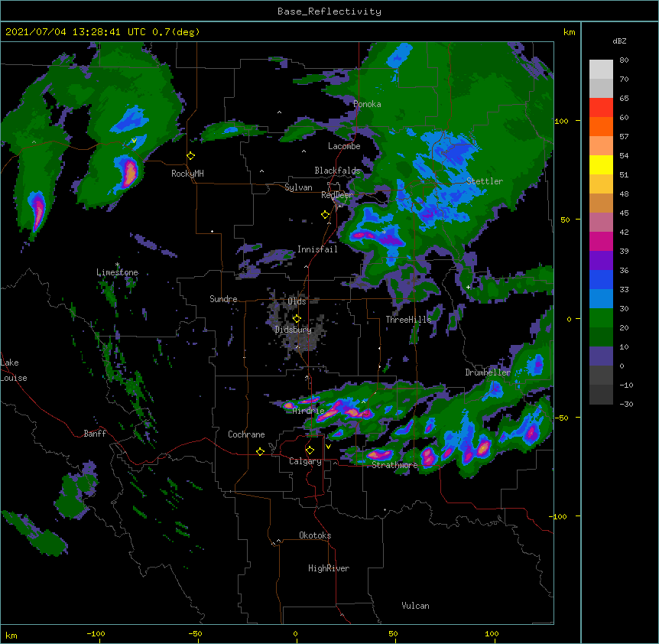Click the 100 tick on the right axis
This screenshot has height=644, width=659.
(561, 121)
